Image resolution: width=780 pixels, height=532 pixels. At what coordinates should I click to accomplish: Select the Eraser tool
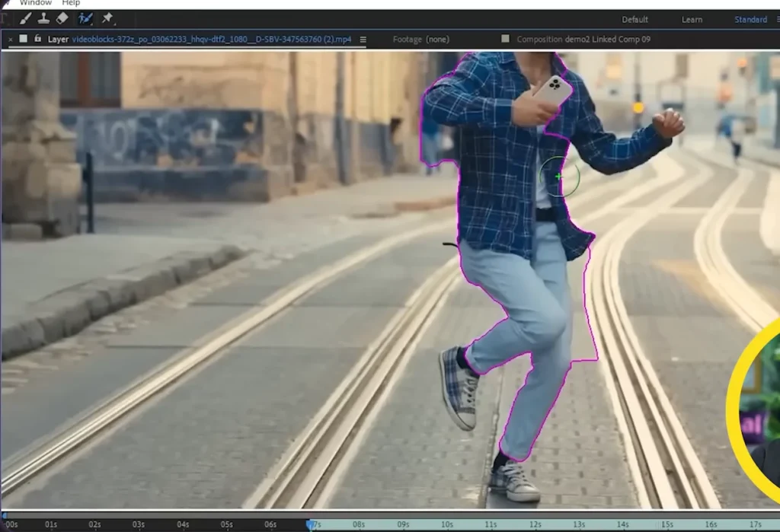click(x=62, y=18)
